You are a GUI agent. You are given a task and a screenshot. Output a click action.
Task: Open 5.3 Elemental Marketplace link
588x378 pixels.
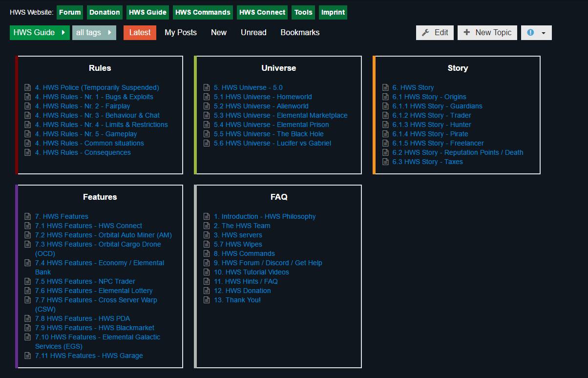coord(281,115)
